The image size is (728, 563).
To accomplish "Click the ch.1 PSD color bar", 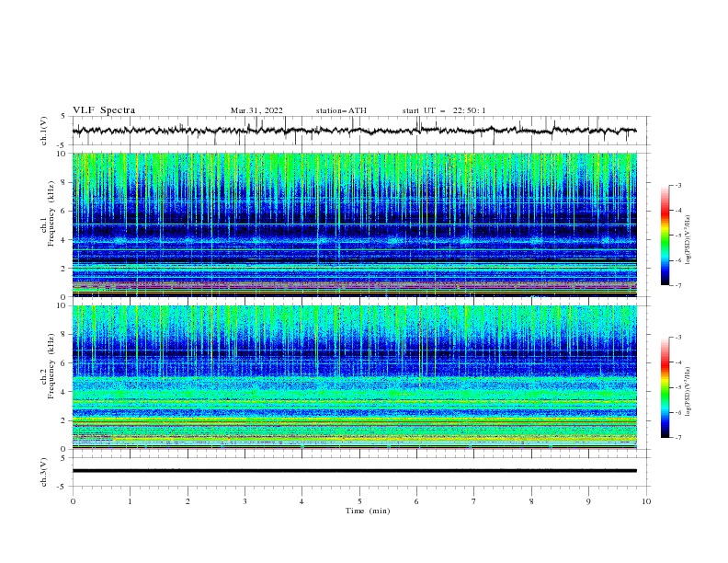I will (x=665, y=236).
